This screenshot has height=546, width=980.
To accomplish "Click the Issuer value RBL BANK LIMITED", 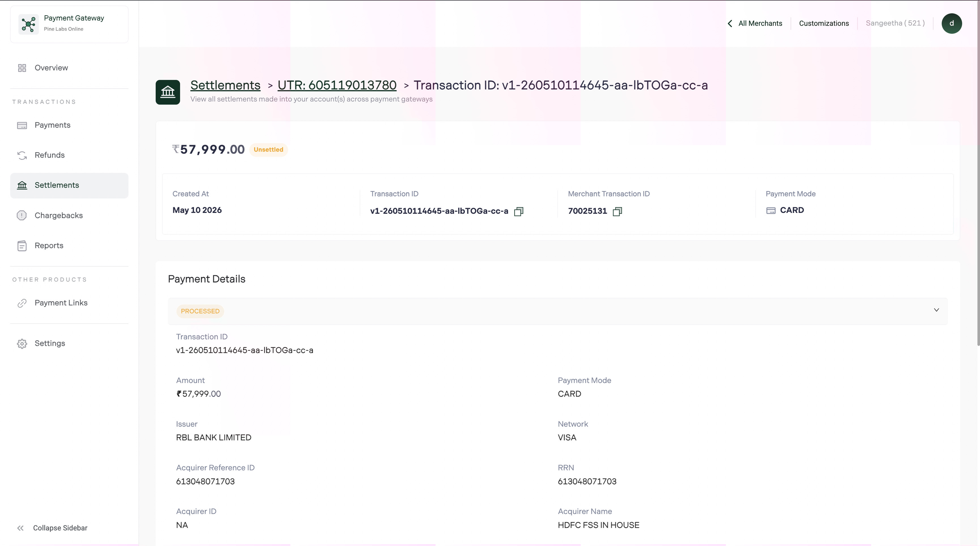I will click(214, 438).
